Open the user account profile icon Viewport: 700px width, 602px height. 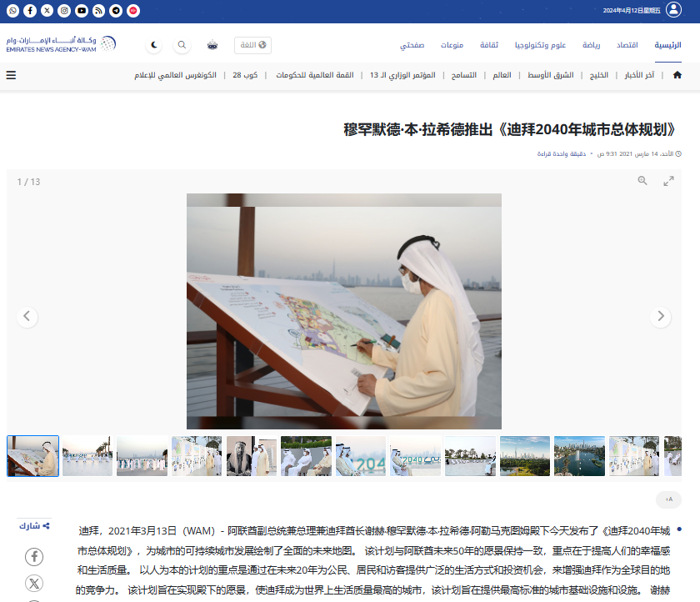pos(673,10)
